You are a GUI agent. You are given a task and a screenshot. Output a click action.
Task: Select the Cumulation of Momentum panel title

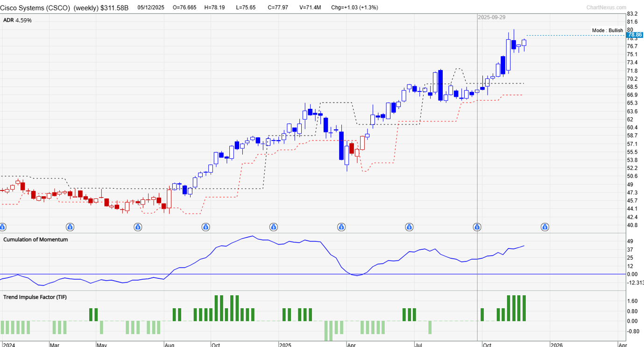(x=35, y=239)
